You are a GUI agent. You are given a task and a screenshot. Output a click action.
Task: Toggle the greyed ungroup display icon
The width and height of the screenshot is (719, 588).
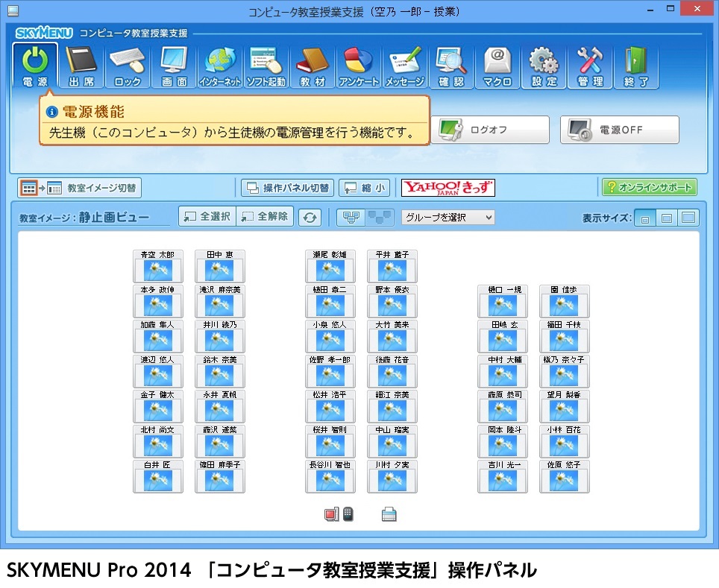click(380, 217)
